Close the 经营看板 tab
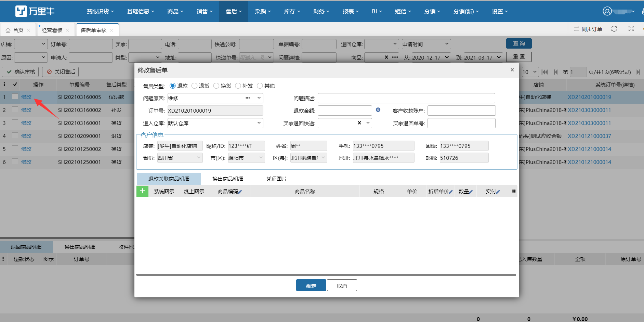 click(67, 30)
